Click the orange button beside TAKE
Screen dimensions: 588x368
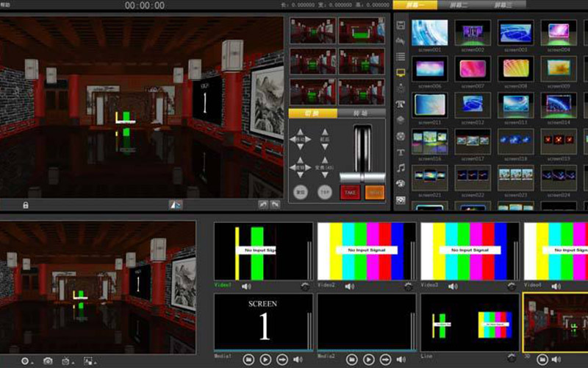pos(374,191)
